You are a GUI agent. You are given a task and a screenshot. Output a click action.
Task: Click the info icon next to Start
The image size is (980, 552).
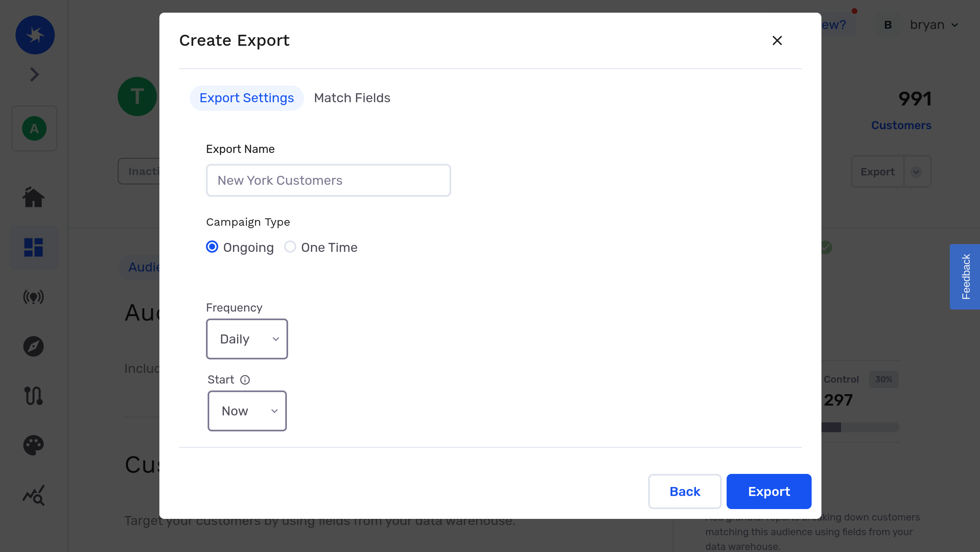tap(245, 380)
